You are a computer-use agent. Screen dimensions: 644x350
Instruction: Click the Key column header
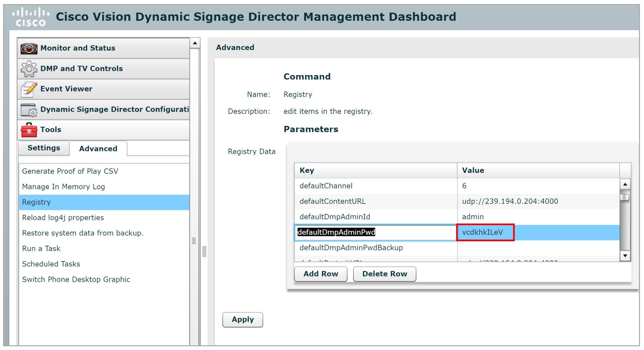376,170
